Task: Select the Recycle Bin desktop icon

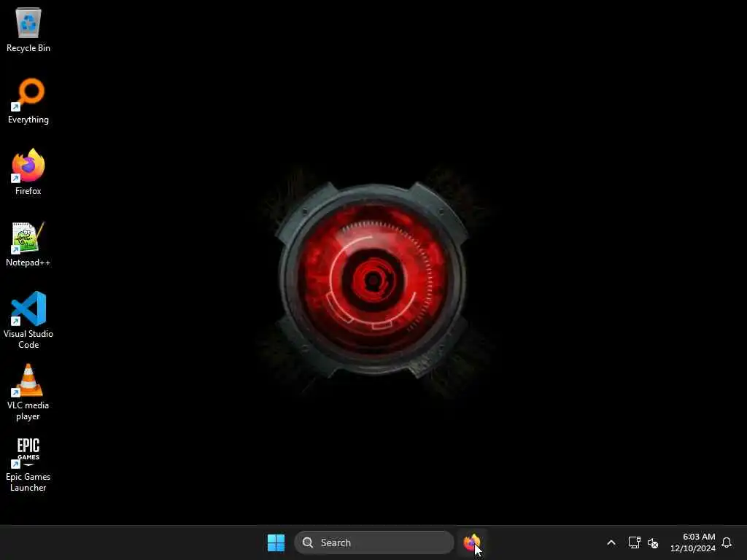Action: coord(28,30)
